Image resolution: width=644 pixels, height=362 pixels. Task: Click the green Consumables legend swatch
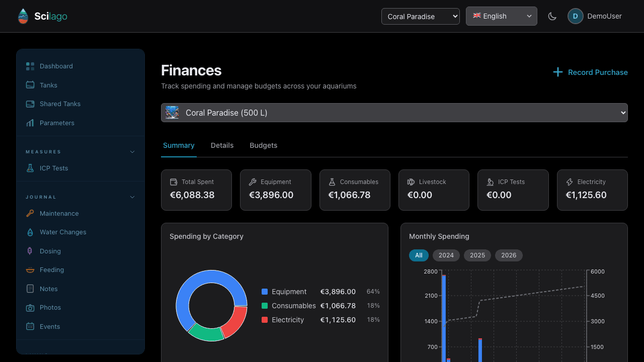[x=265, y=306]
